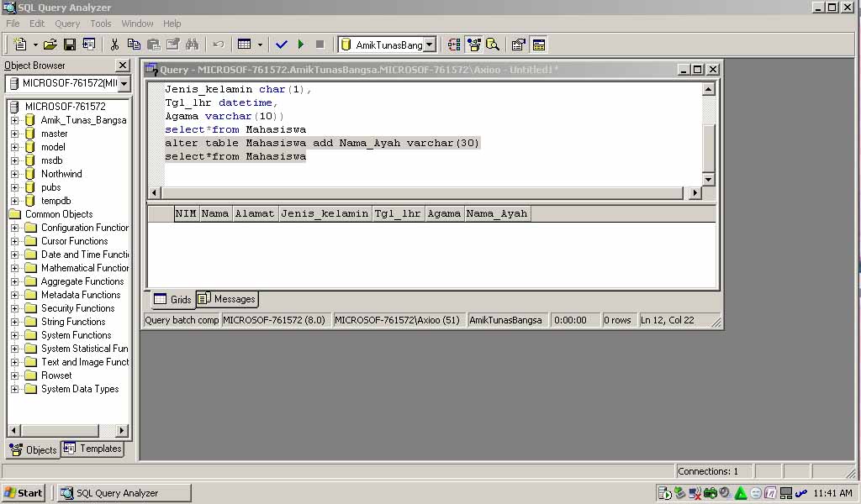861x504 pixels.
Task: Select the msdb database in tree
Action: (x=51, y=160)
